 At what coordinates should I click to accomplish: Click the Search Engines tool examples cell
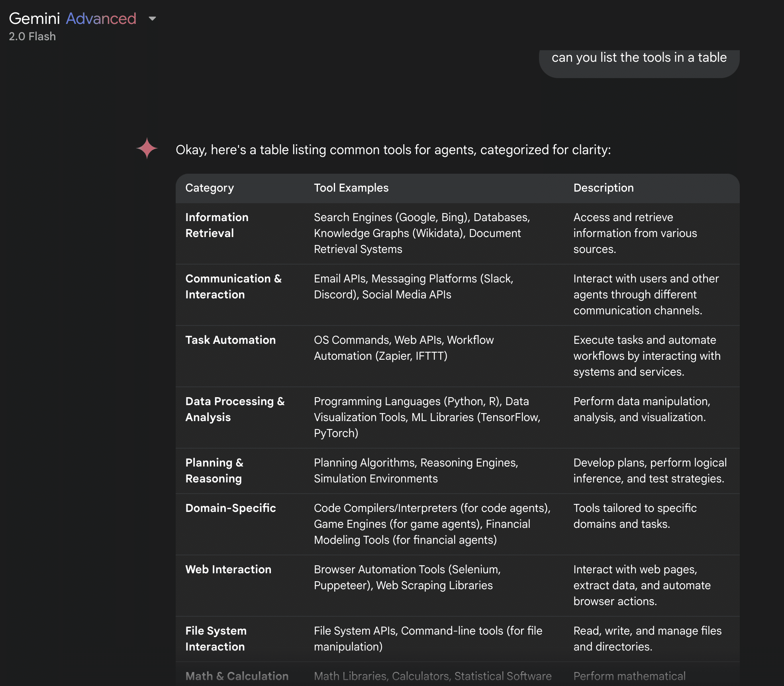click(421, 233)
